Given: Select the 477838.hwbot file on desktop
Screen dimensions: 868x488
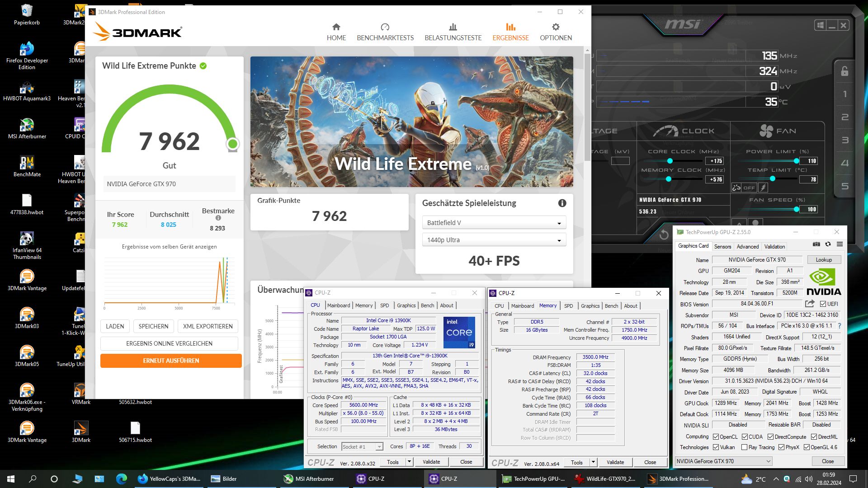Looking at the screenshot, I should [x=27, y=204].
